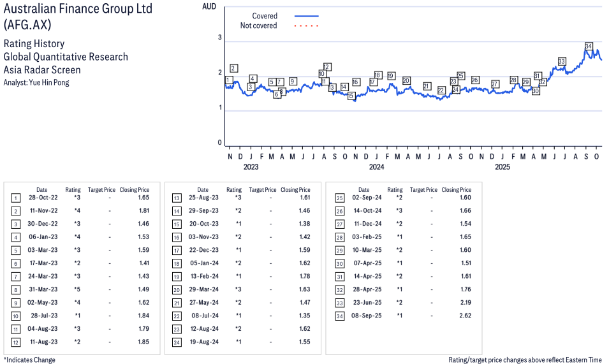Click chart marker 19 on the price line
609x364 pixels.
pos(391,75)
